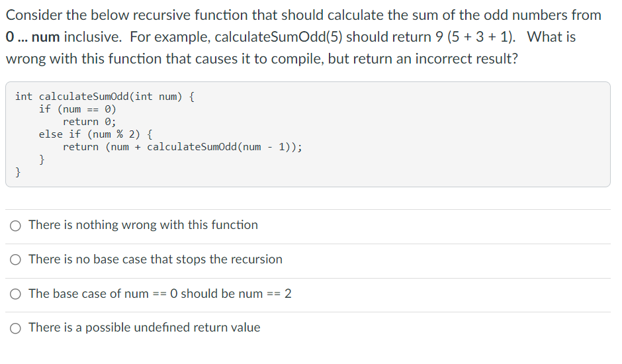
Task: Click the 'return 0;' code line
Action: click(89, 122)
